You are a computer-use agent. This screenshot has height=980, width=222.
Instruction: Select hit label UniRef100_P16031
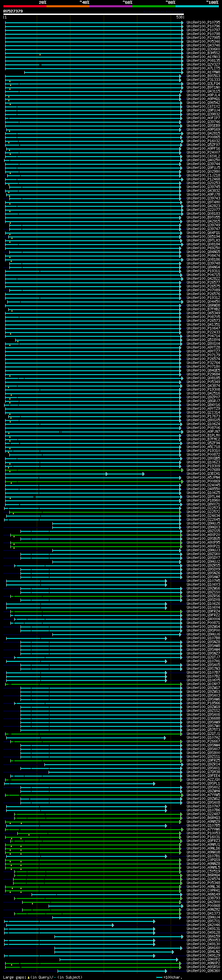(x=203, y=837)
